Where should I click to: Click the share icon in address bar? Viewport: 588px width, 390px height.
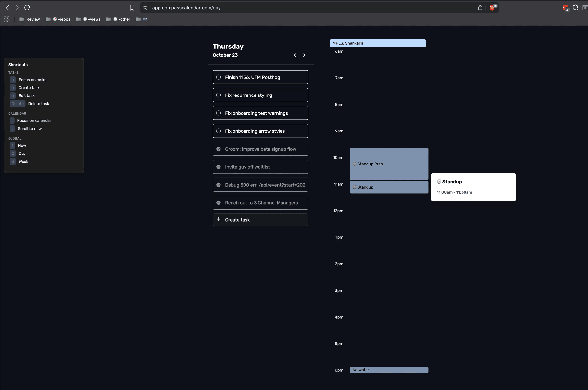click(480, 8)
